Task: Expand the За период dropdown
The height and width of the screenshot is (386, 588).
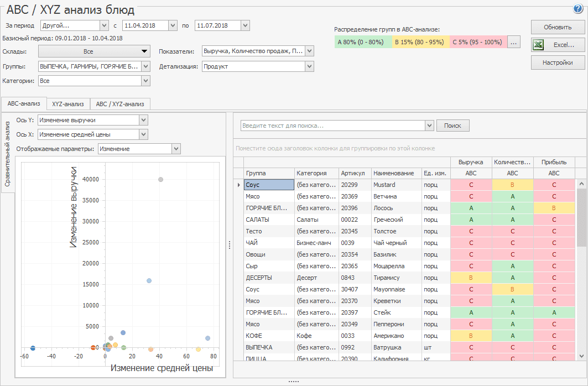Action: 104,25
